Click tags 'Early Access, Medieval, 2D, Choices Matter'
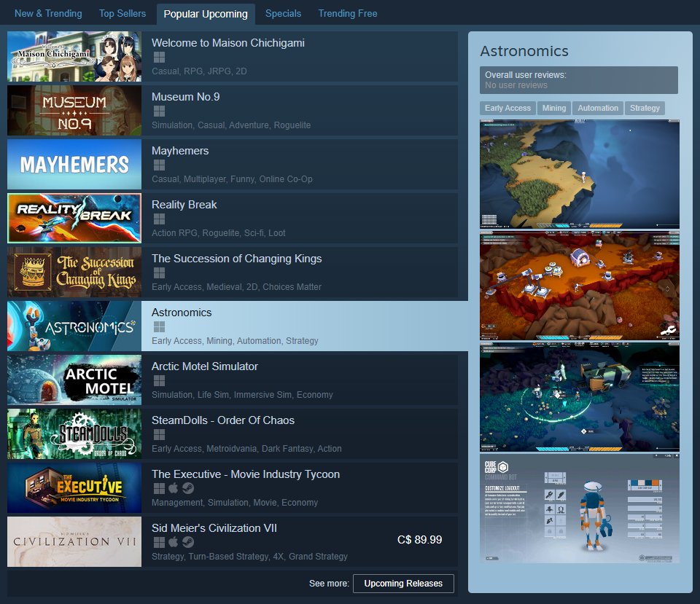The image size is (700, 604). pyautogui.click(x=236, y=287)
